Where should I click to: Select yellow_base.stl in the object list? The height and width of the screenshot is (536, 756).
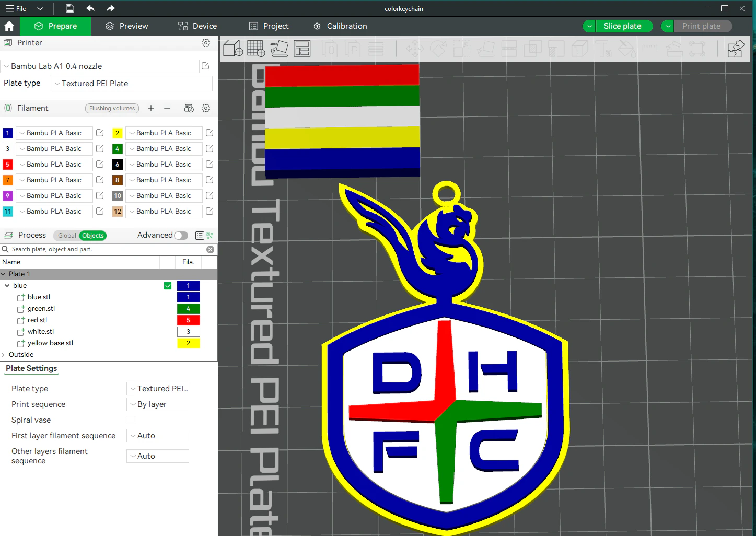click(x=50, y=343)
